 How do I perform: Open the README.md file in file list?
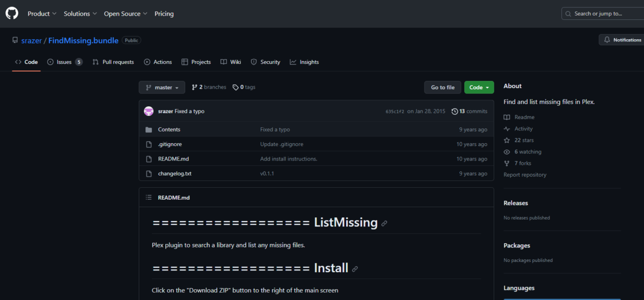[x=173, y=159]
